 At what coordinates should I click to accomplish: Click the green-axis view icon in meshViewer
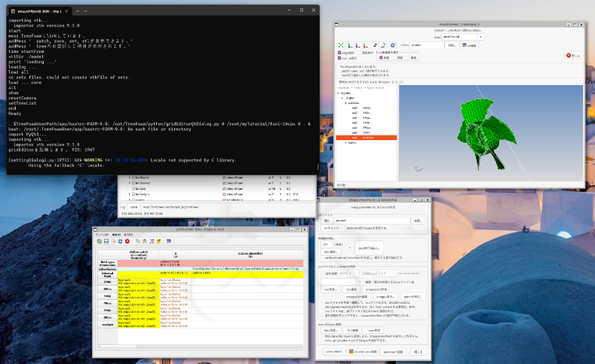[x=351, y=45]
